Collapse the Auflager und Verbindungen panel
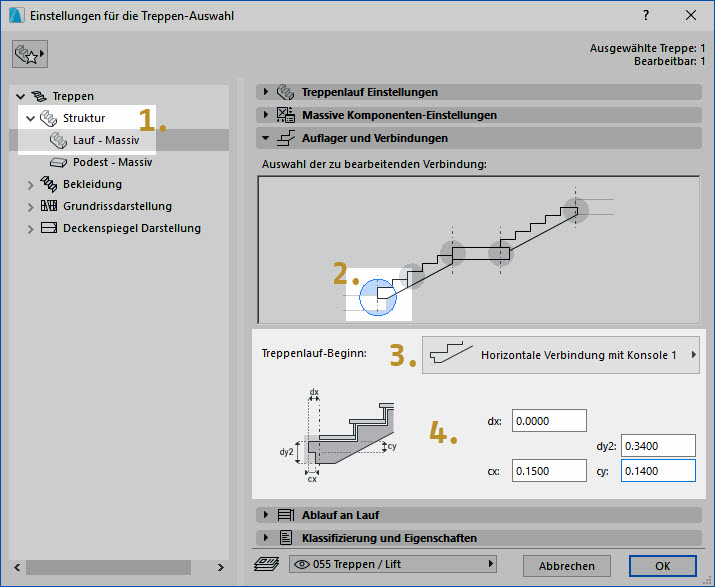 coord(265,138)
